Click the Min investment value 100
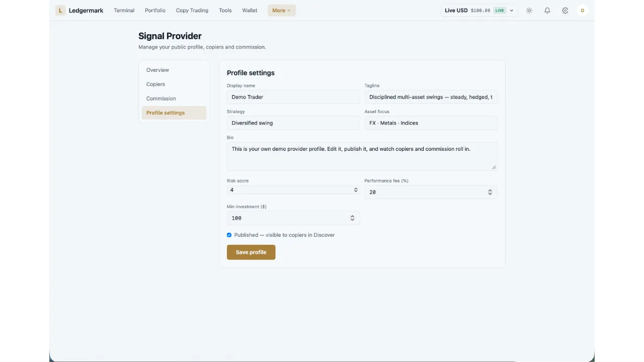Screen dimensions: 644x362 236,218
